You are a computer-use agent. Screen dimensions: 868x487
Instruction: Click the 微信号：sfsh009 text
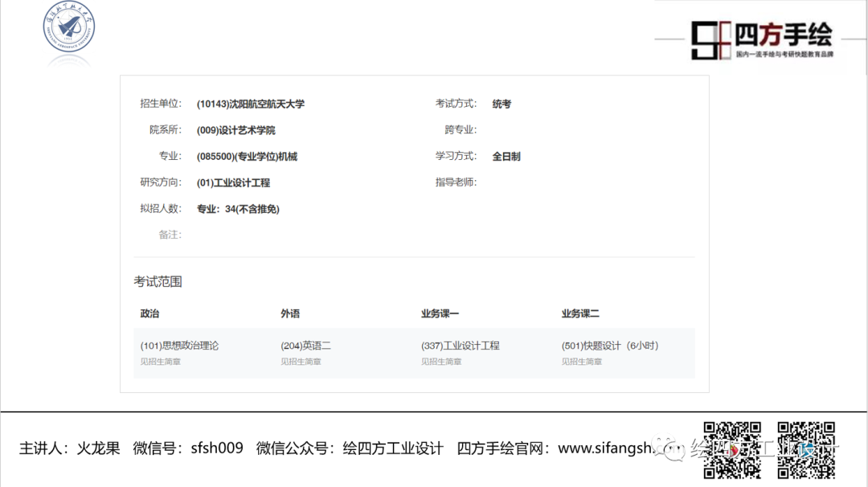coord(188,448)
